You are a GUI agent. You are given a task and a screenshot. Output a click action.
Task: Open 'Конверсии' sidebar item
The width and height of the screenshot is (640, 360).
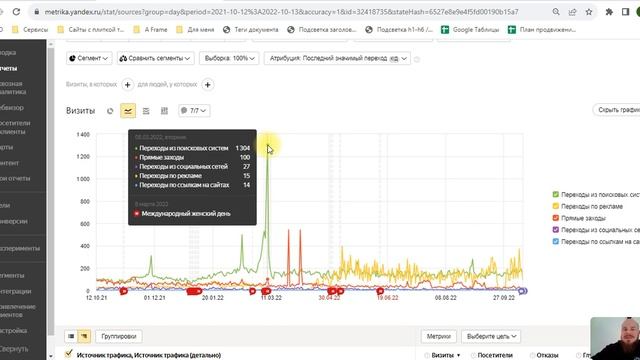pyautogui.click(x=14, y=221)
